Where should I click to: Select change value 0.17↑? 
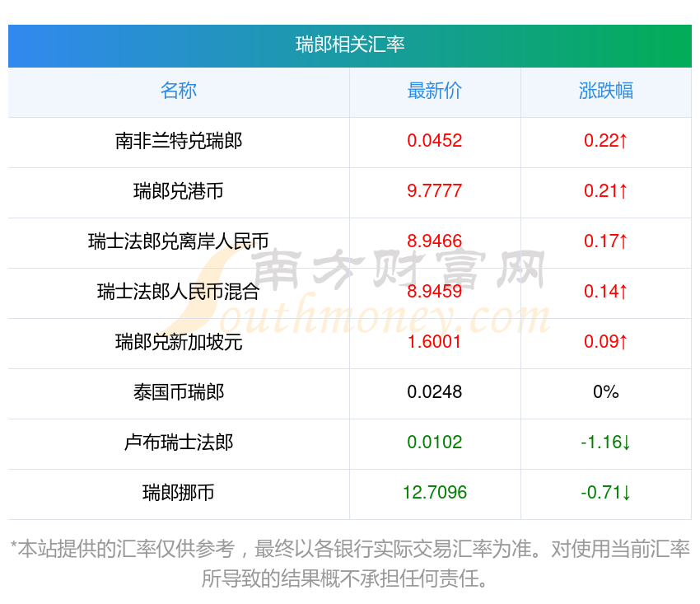(606, 241)
